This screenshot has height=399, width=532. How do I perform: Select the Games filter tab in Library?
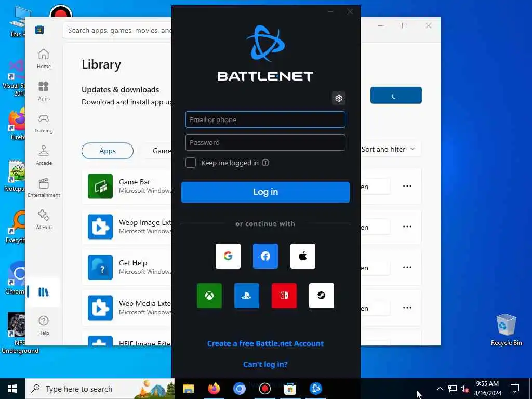(x=159, y=151)
